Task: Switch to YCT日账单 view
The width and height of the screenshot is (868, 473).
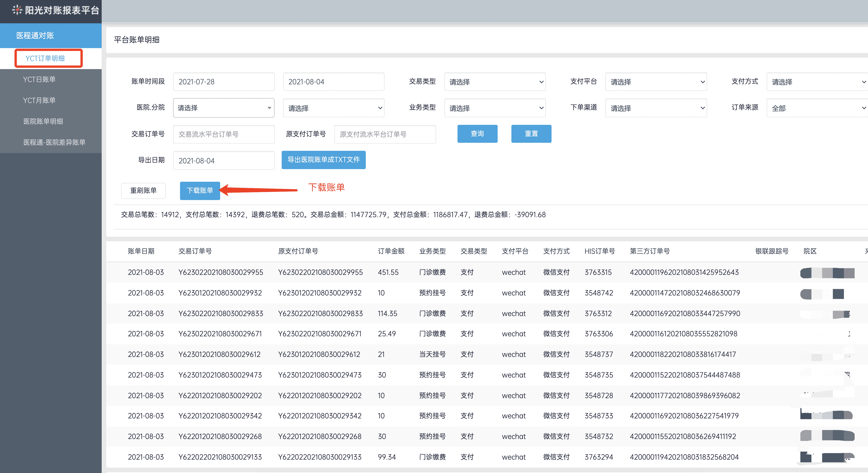Action: point(39,79)
